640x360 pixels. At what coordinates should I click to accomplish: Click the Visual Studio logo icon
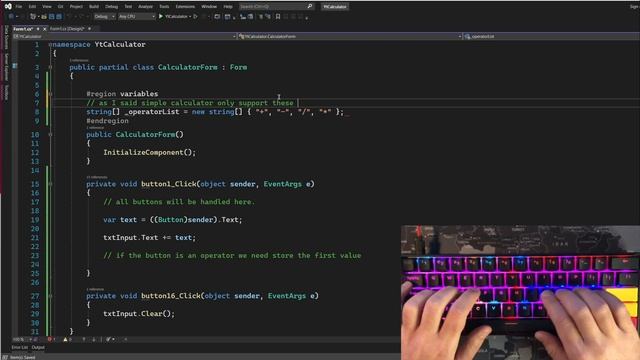8,7
